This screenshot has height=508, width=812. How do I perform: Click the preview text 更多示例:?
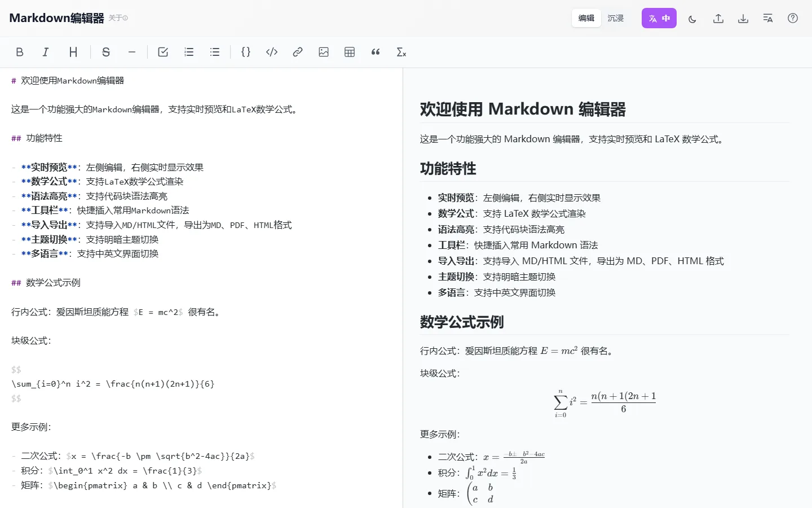tap(440, 434)
